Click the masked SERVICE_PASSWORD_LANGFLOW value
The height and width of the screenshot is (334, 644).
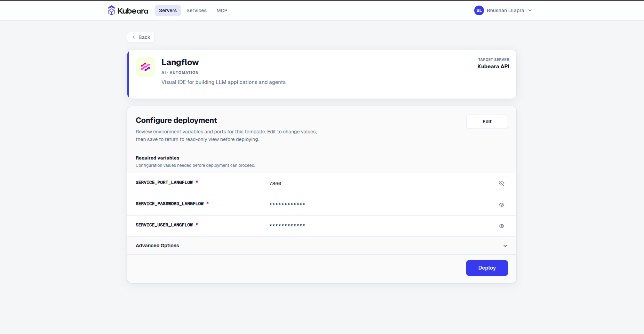tap(287, 204)
